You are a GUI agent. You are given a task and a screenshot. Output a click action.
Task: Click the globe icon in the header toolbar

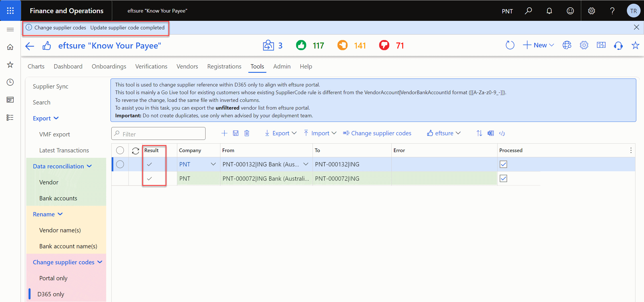(567, 45)
